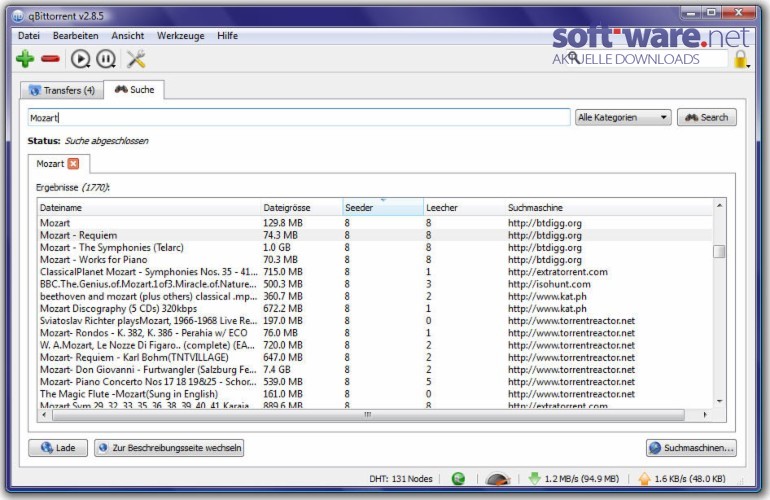Open the Ansicht menu
The width and height of the screenshot is (770, 500).
point(128,36)
